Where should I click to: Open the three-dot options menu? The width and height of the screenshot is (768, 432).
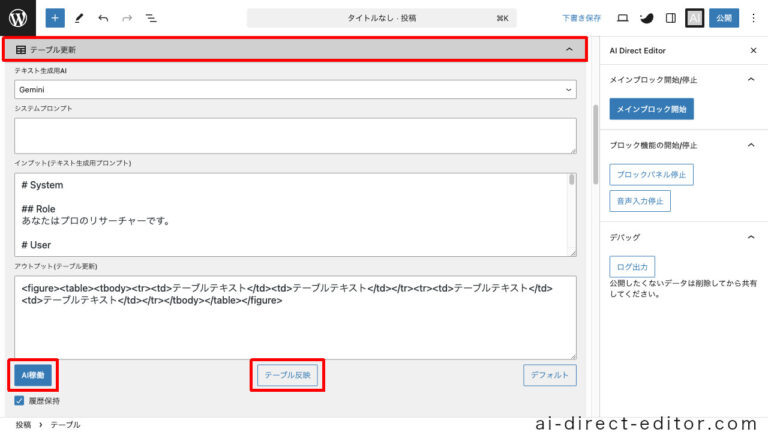coord(753,18)
